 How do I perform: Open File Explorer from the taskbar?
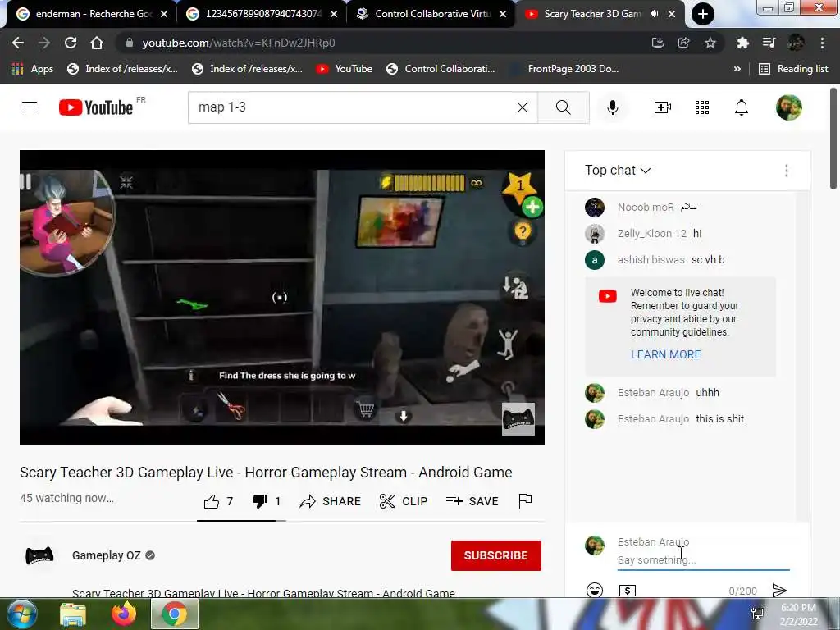point(73,614)
